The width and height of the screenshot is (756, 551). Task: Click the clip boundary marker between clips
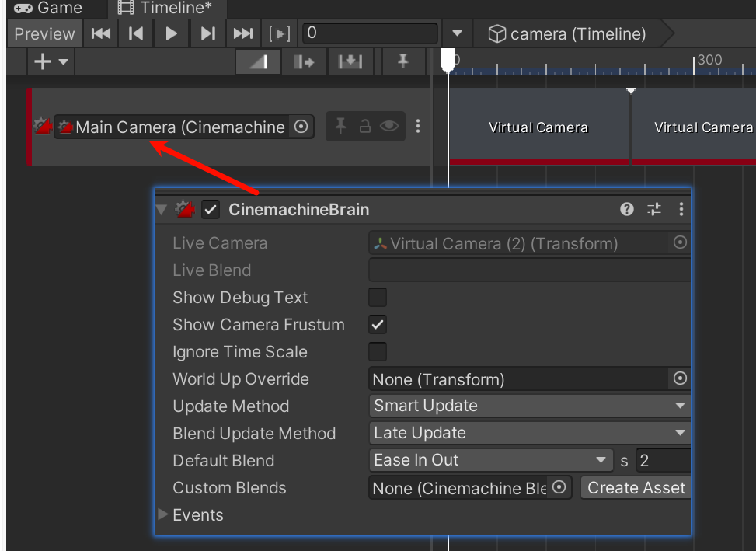pyautogui.click(x=631, y=91)
